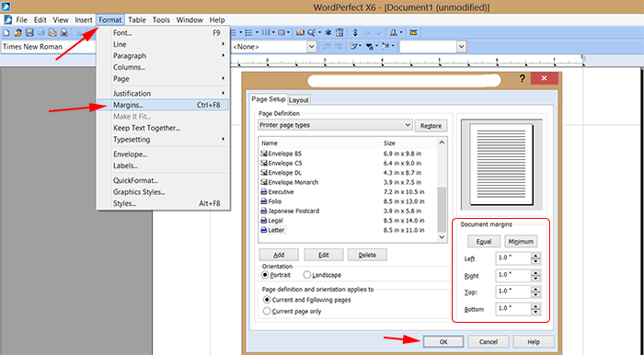Viewport: 644px width, 355px height.
Task: Click the New blank document icon
Action: (x=6, y=33)
